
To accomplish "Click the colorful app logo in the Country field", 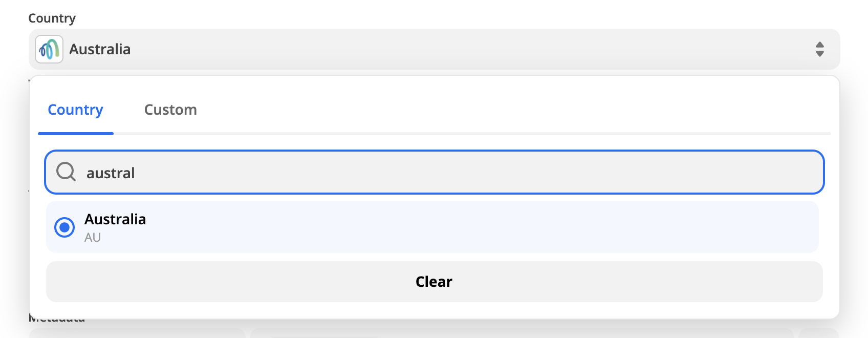I will coord(48,49).
